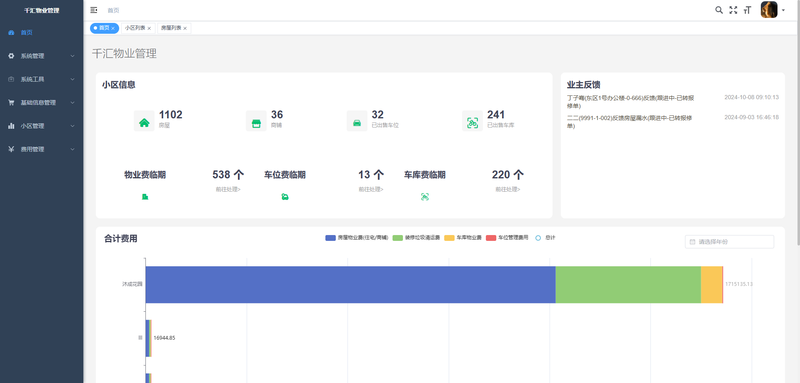Open the 9991-1-002 feedback entry
800x383 pixels.
[x=630, y=121]
